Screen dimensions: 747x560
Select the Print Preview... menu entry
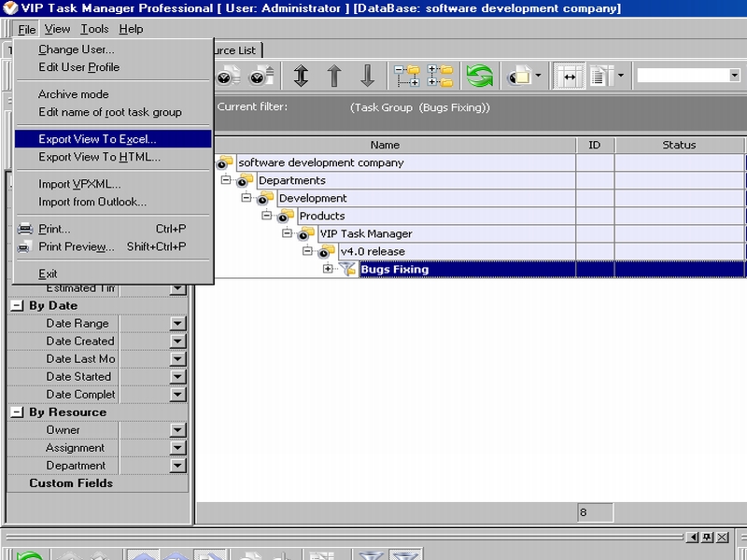(113, 246)
